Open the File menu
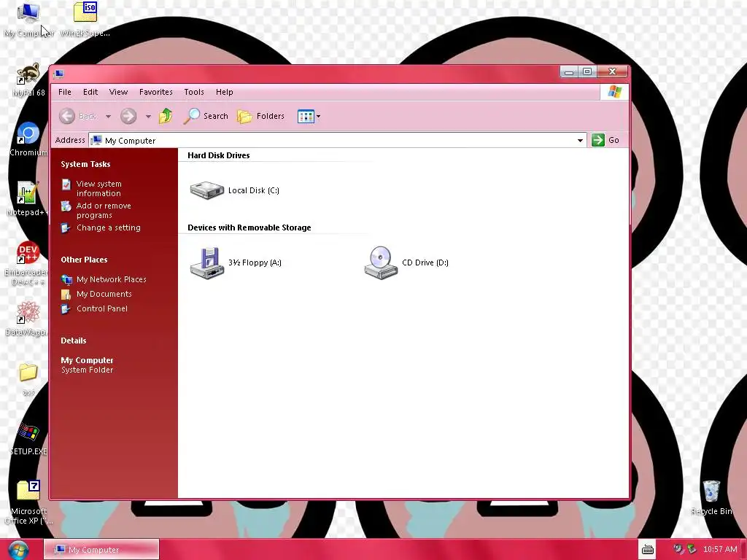Image resolution: width=747 pixels, height=560 pixels. tap(65, 92)
